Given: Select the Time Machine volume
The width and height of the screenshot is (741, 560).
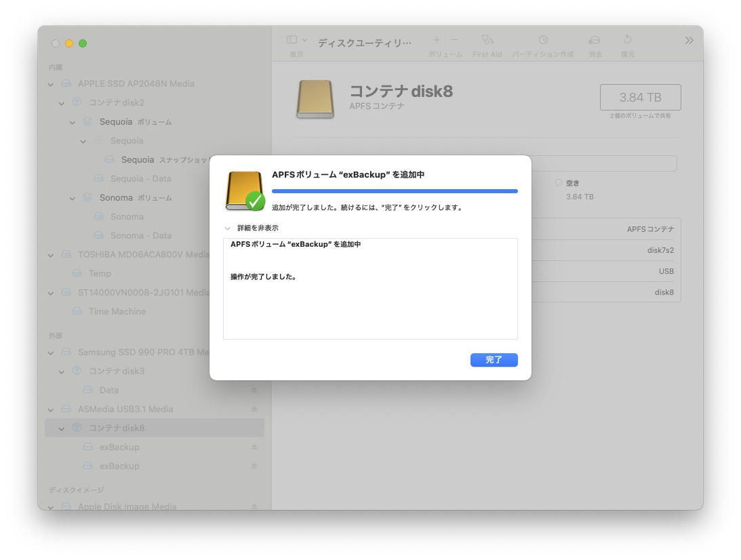Looking at the screenshot, I should [117, 312].
